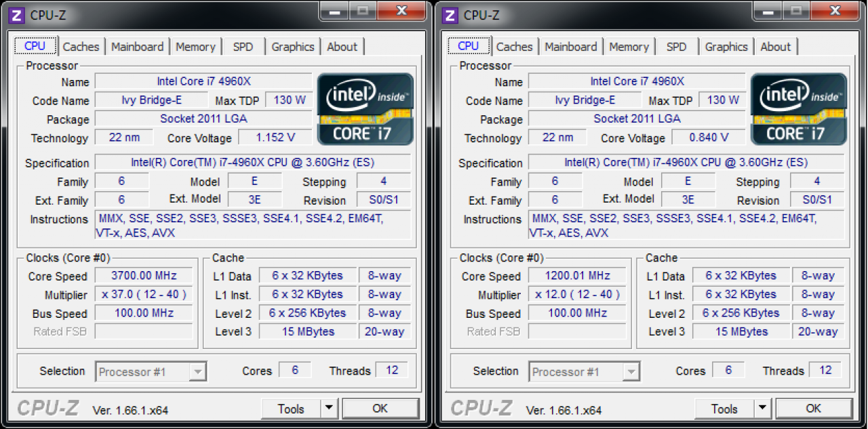Click Code Name Ivy Bridge-E in right window
This screenshot has width=868, height=429.
pyautogui.click(x=585, y=100)
